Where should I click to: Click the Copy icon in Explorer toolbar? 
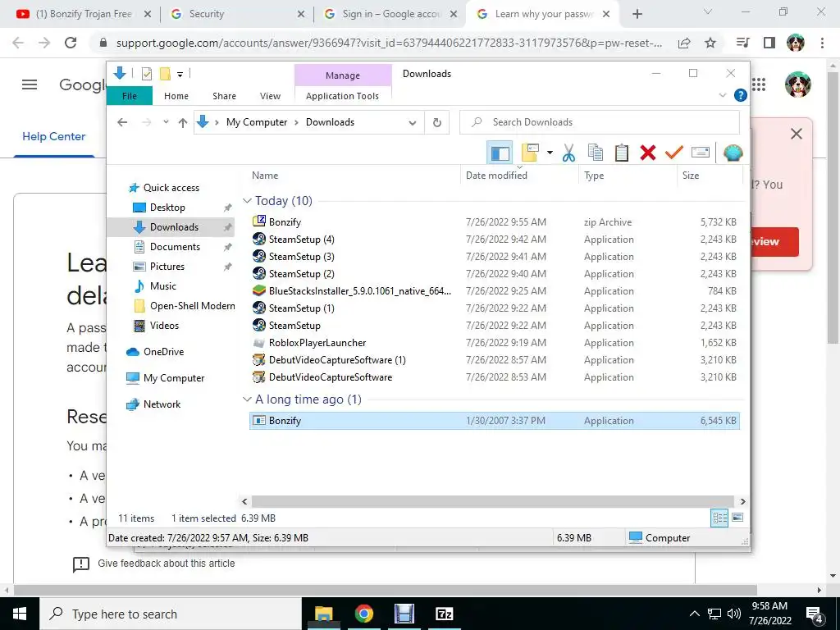596,153
